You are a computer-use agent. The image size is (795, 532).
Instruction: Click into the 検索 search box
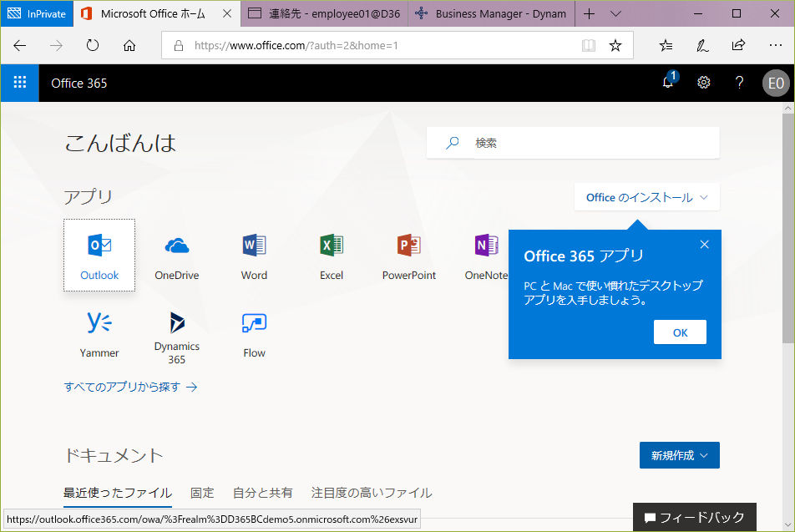(x=573, y=143)
